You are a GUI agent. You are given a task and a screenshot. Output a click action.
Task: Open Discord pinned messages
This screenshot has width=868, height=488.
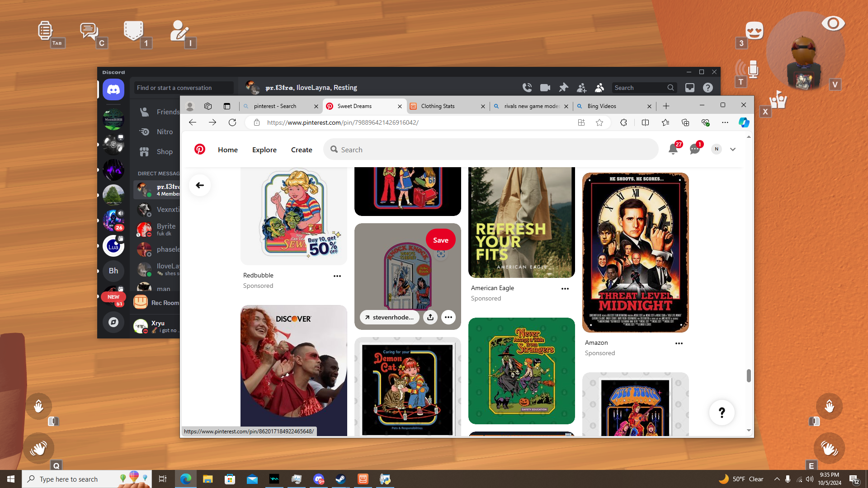point(563,88)
